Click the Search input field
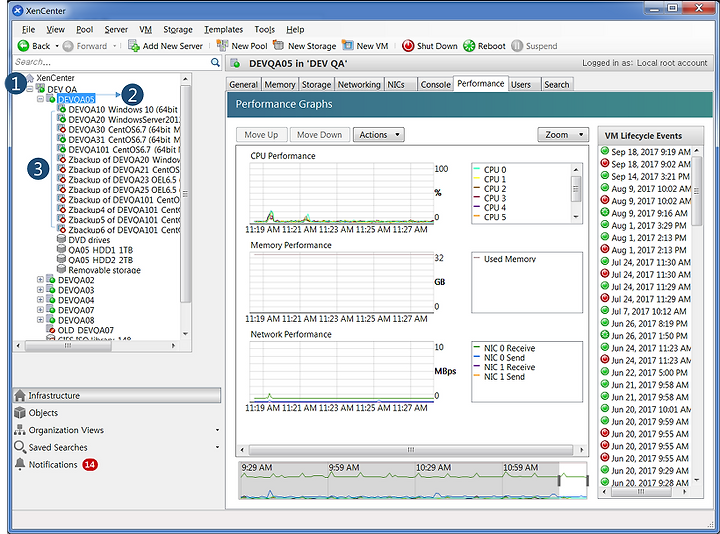This screenshot has height=534, width=720. coord(112,62)
